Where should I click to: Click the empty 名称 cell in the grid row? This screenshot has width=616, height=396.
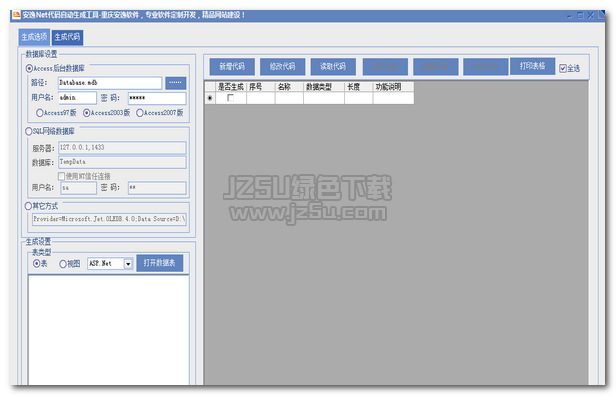[x=289, y=98]
